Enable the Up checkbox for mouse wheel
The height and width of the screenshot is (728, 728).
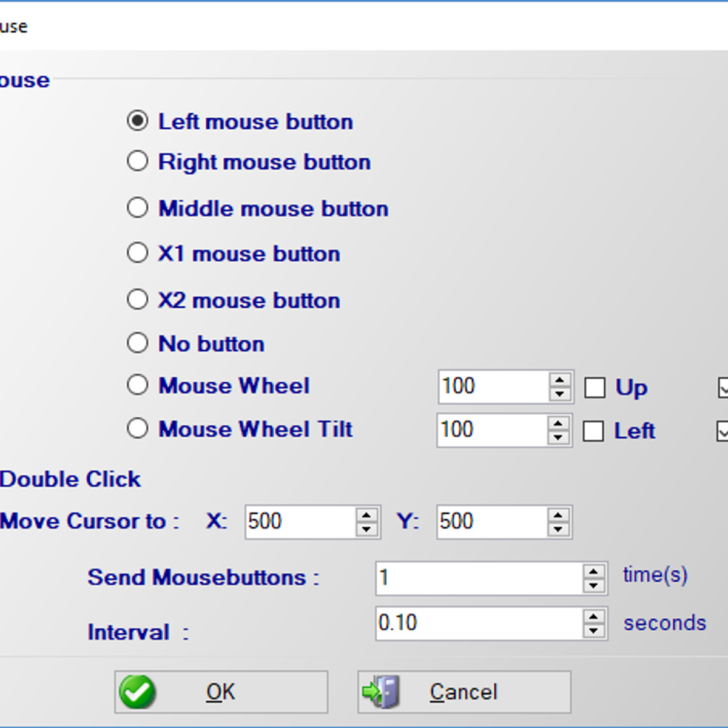(x=595, y=387)
